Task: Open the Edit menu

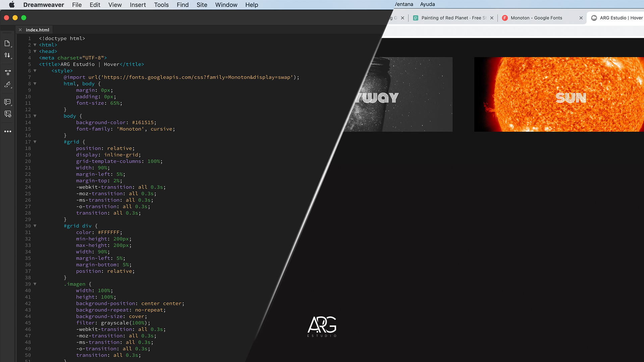Action: 95,5
